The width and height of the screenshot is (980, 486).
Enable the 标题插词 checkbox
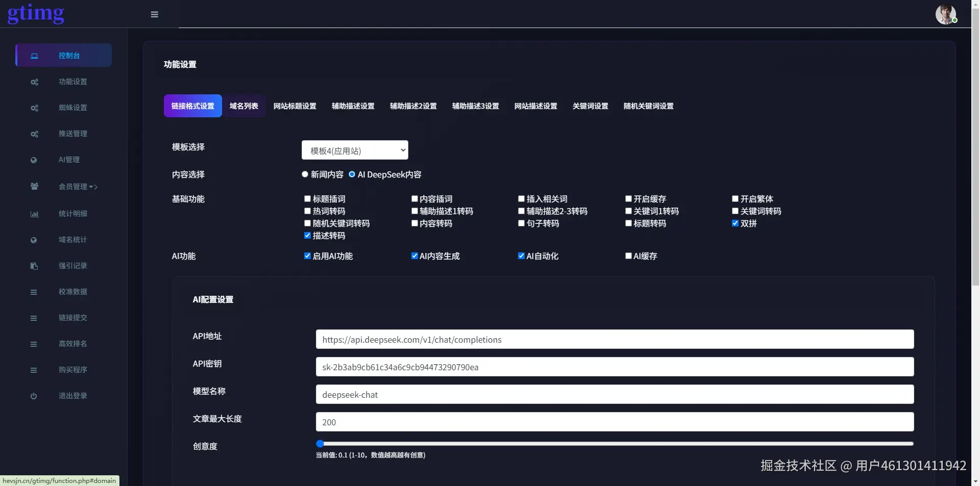307,198
